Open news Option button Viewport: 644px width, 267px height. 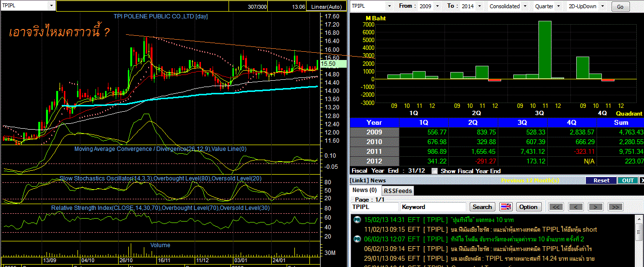point(528,207)
